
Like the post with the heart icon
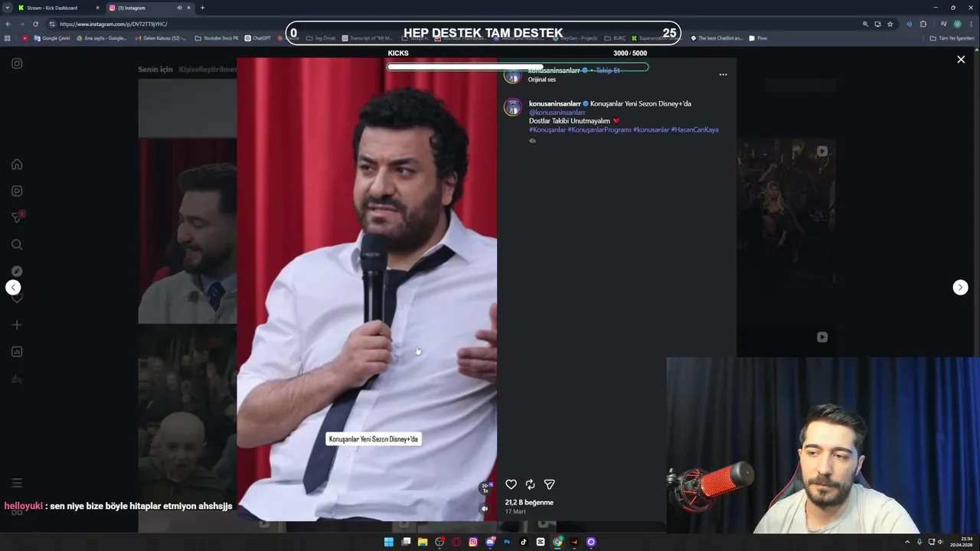511,484
